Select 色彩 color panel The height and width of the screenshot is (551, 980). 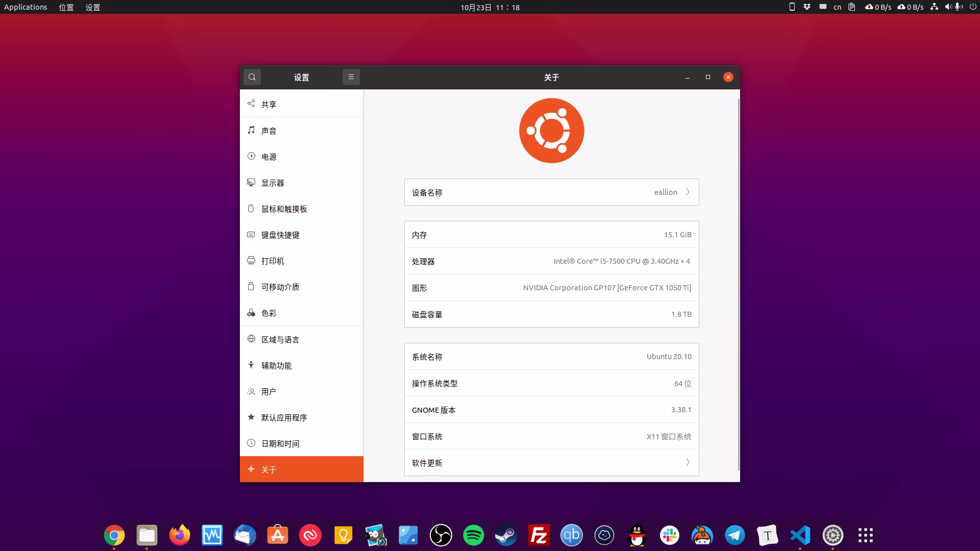pyautogui.click(x=302, y=313)
